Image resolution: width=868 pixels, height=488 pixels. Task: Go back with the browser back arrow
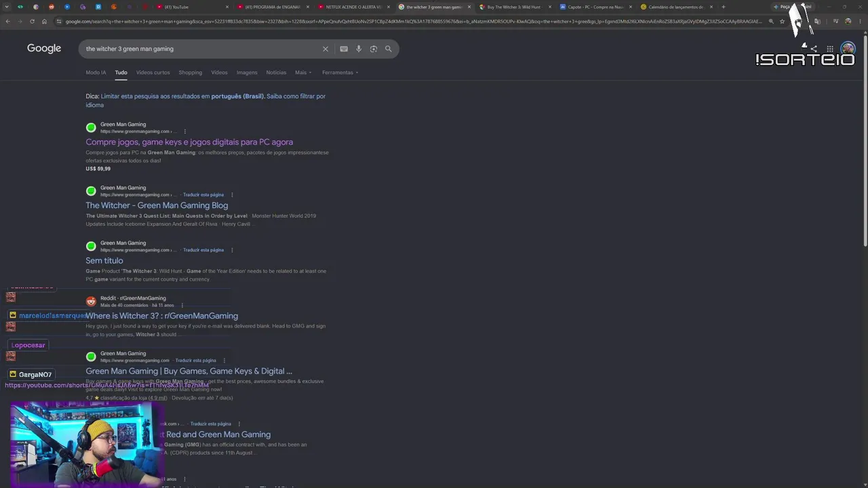point(7,22)
